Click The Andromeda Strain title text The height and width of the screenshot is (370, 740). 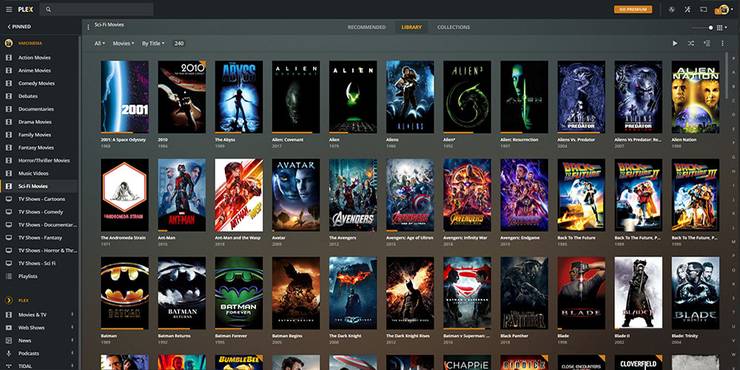click(x=122, y=238)
